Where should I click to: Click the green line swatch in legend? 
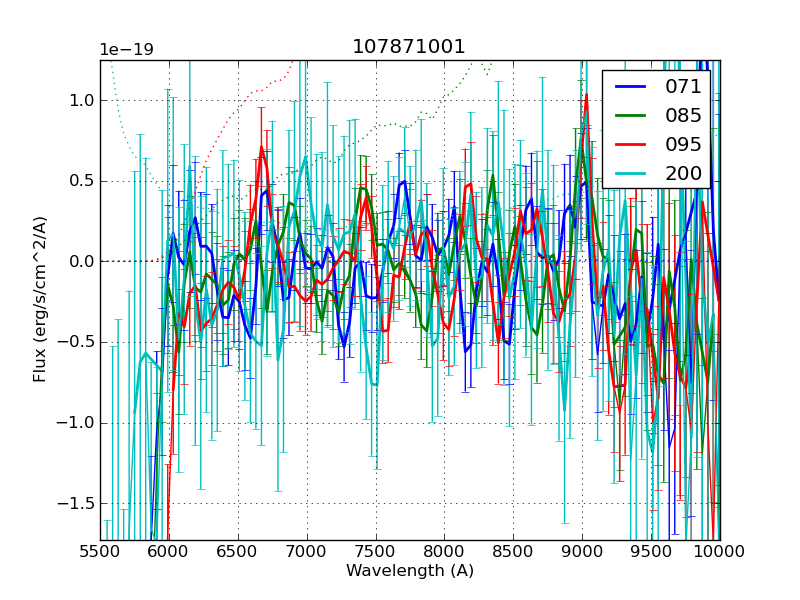631,115
